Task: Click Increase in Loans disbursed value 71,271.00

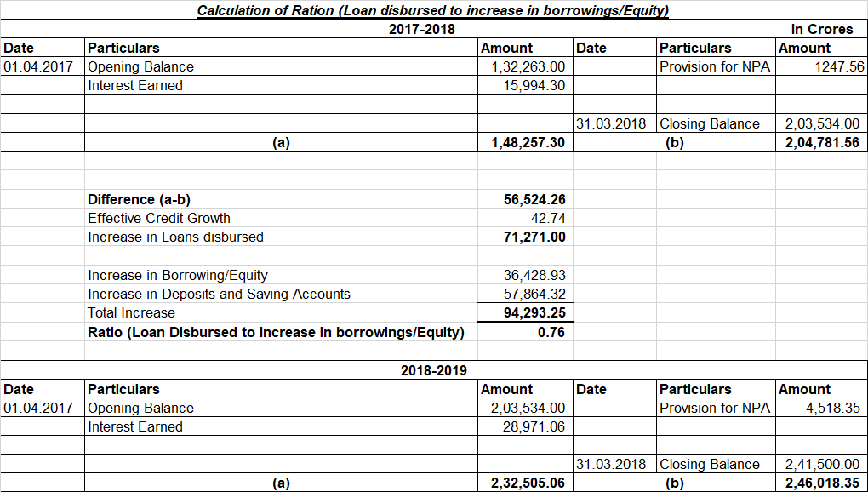Action: (x=534, y=237)
